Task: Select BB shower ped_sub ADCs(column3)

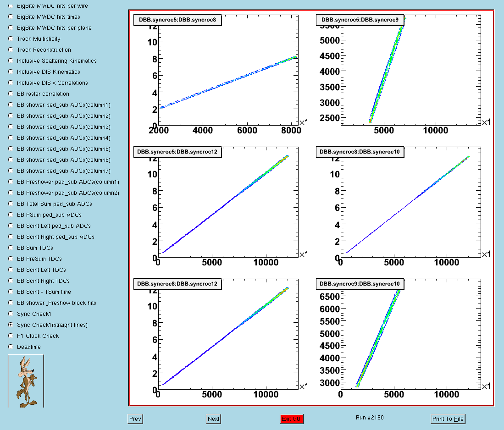Action: click(x=11, y=127)
